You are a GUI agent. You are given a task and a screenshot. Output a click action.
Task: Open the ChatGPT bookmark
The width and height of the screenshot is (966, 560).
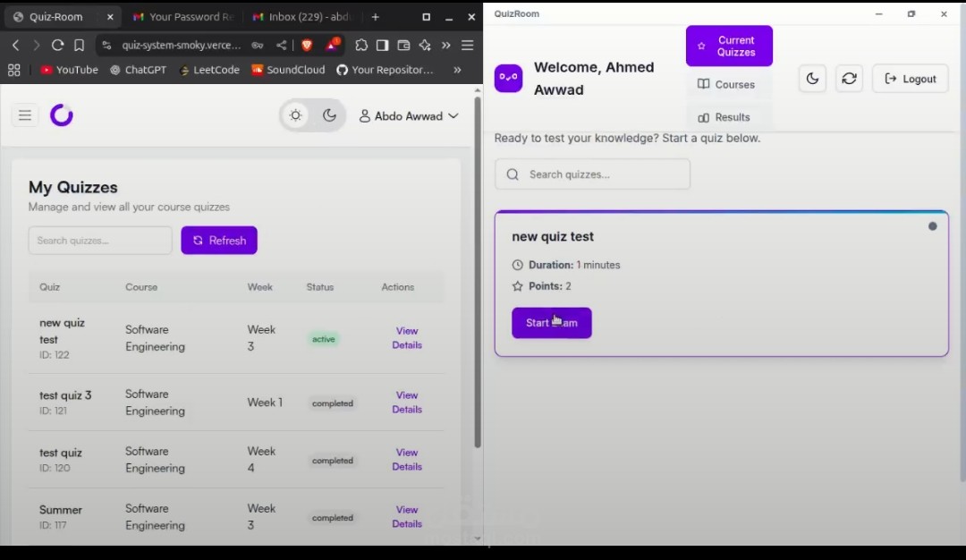pos(139,70)
